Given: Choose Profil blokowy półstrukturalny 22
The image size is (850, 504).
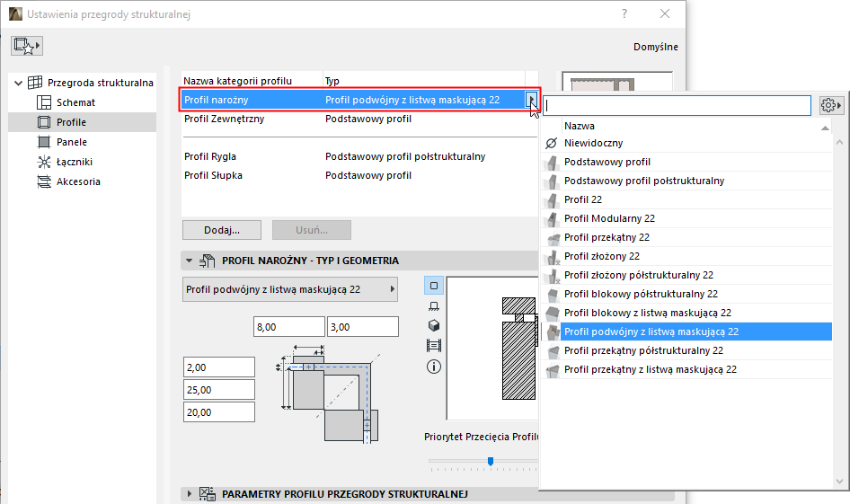Looking at the screenshot, I should [686, 294].
